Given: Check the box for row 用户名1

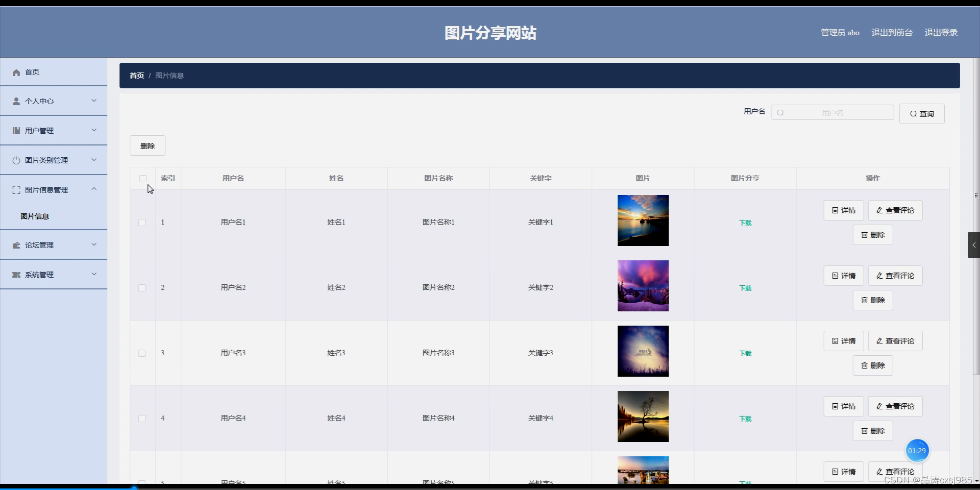Looking at the screenshot, I should (x=142, y=223).
